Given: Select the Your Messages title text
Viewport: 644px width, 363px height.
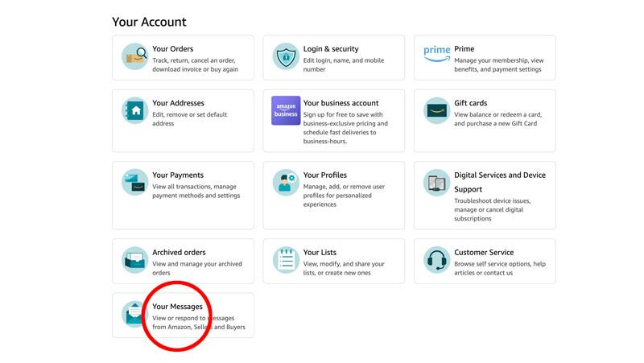Looking at the screenshot, I should coord(177,307).
